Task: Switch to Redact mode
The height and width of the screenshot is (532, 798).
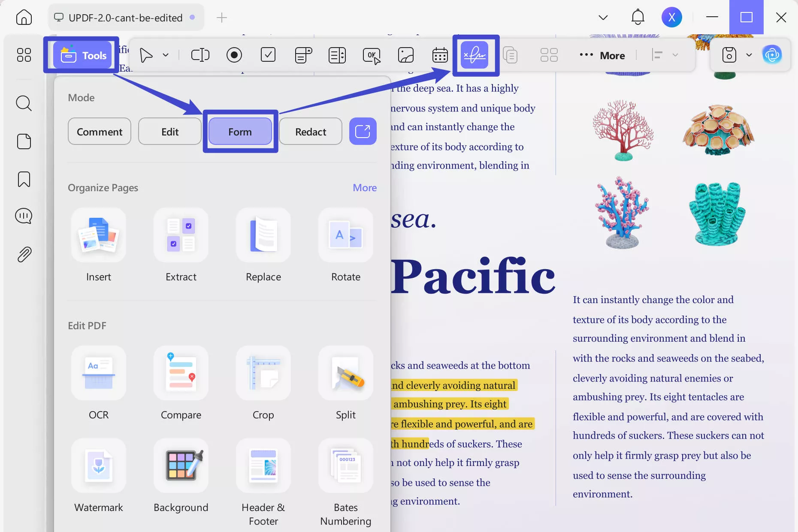Action: (310, 132)
